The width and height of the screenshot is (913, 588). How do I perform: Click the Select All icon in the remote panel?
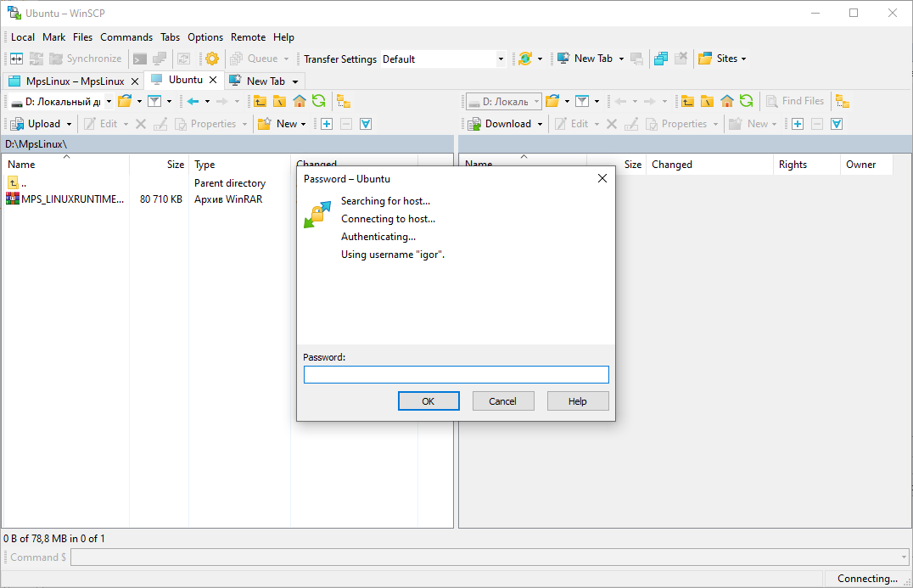point(837,124)
